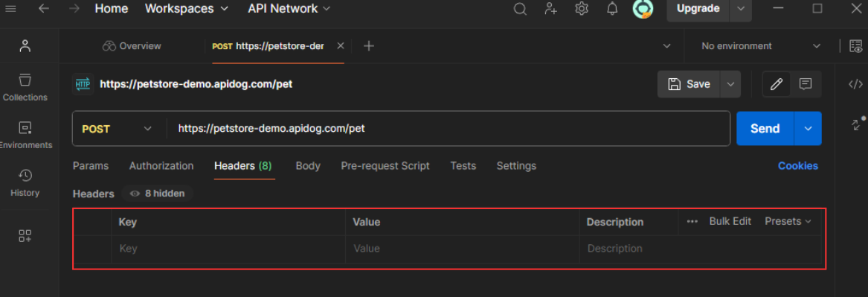Click the header Value input cell
This screenshot has height=297, width=868.
click(463, 249)
